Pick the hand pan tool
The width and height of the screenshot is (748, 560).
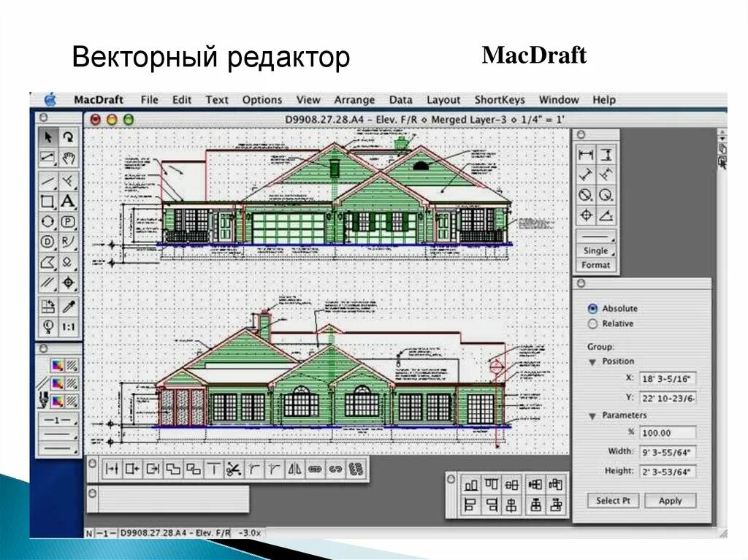point(68,158)
